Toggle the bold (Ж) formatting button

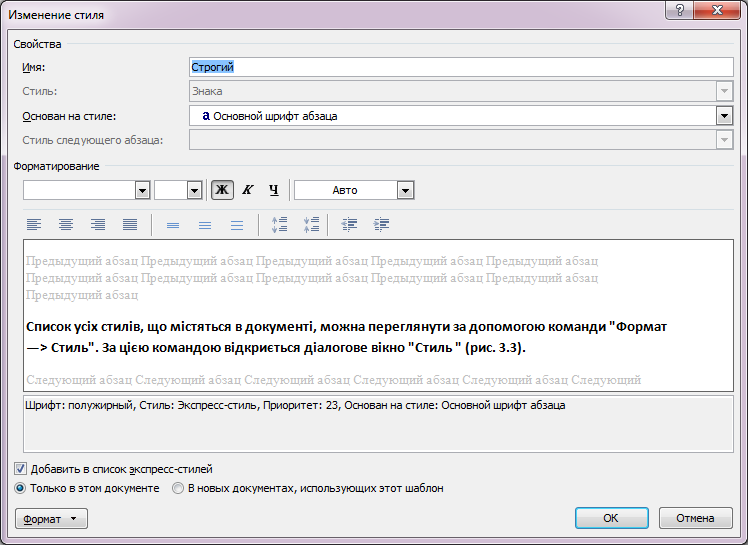click(x=222, y=190)
